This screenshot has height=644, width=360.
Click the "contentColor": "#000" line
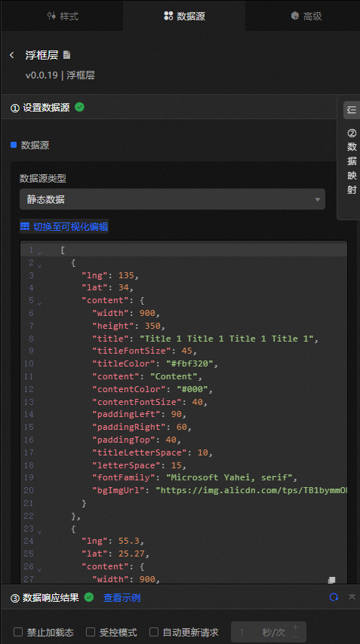[x=152, y=389]
